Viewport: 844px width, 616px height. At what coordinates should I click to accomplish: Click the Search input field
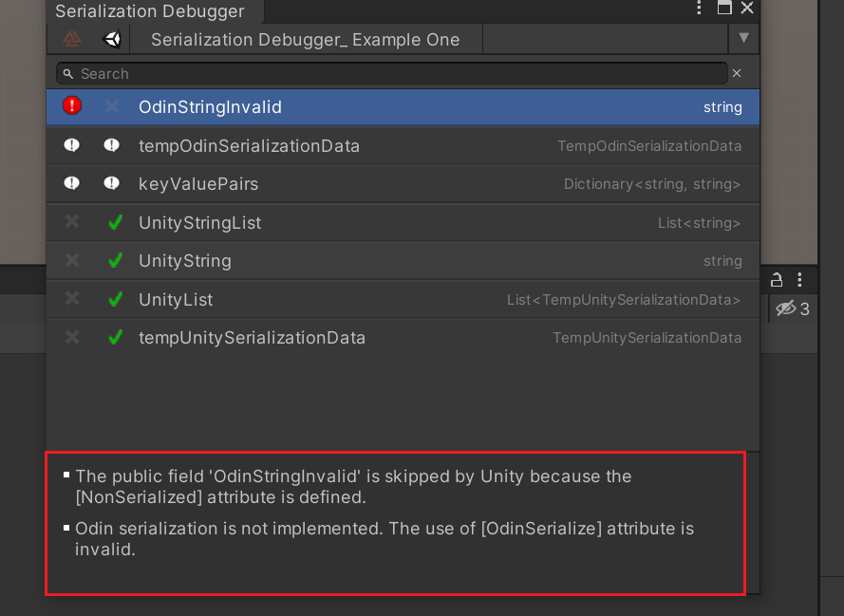point(392,74)
